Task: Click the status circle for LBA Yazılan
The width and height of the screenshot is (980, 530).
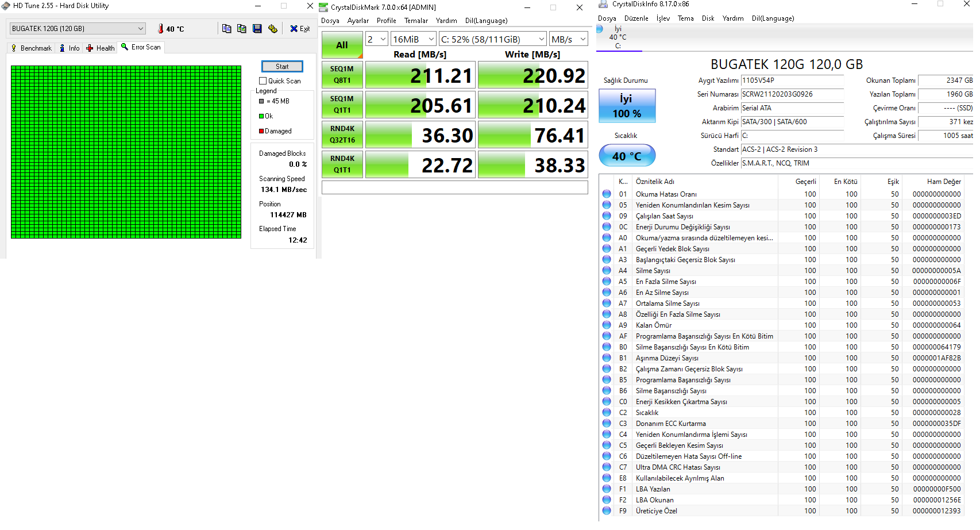Action: 607,489
